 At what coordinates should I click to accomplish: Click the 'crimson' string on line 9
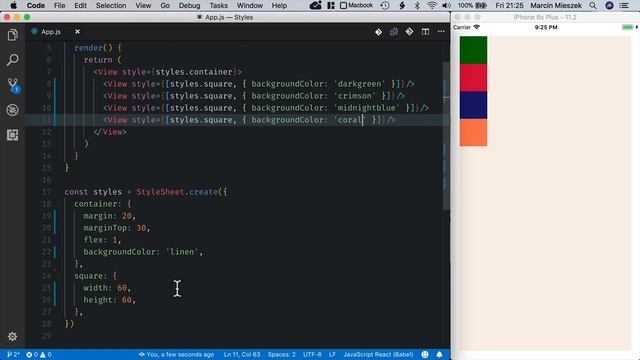355,96
